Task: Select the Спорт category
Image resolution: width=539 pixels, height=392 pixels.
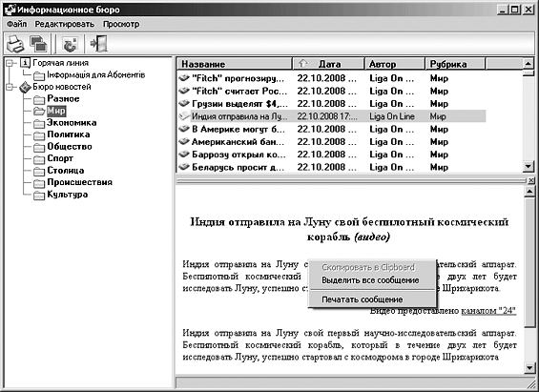Action: (60, 158)
